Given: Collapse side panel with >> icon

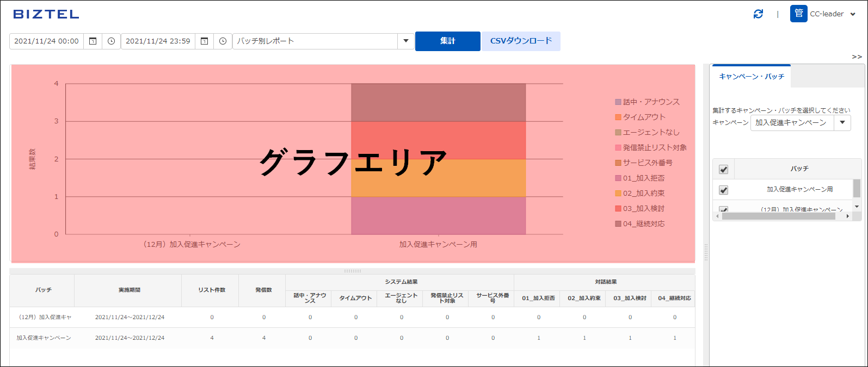Looking at the screenshot, I should pos(857,57).
